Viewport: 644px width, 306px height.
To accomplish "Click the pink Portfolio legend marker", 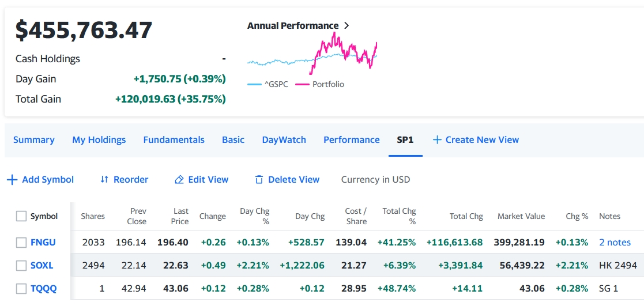I will point(302,85).
